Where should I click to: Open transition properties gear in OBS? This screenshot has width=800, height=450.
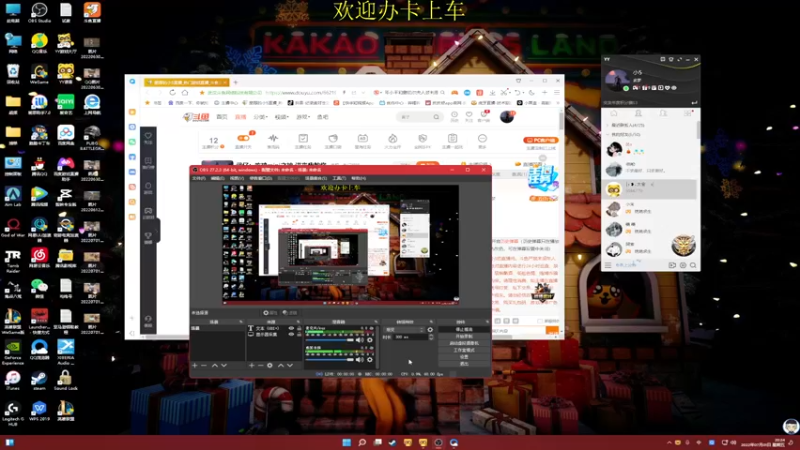[430, 330]
